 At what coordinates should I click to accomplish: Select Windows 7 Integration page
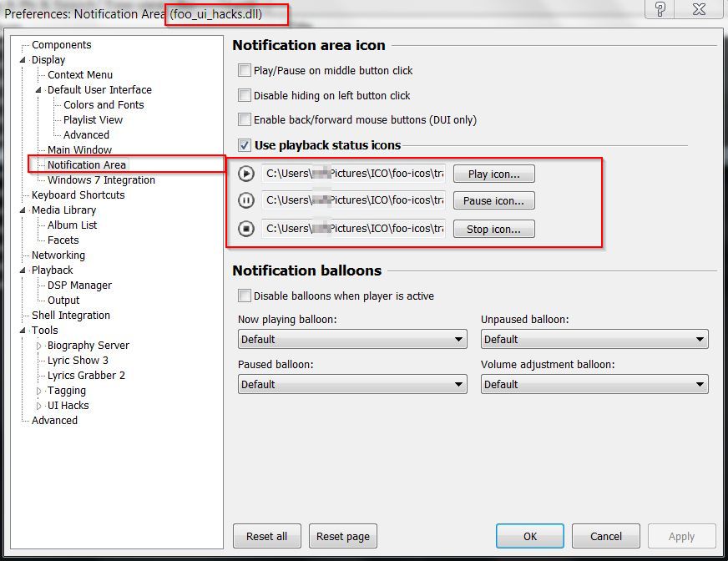[101, 179]
